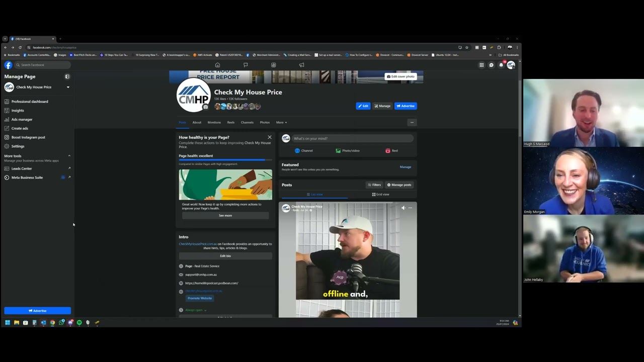644x362 pixels.
Task: Open the Pages flag icon in top navigation
Action: point(246,65)
